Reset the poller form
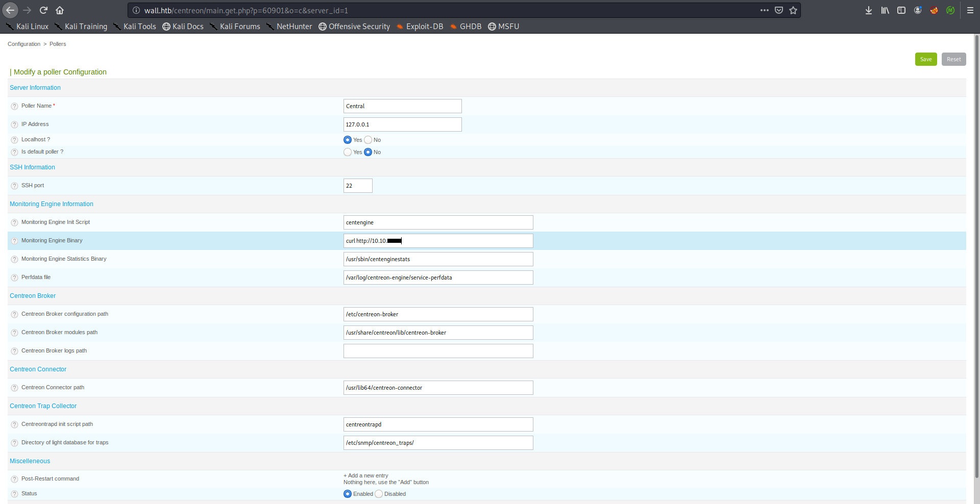 click(953, 59)
